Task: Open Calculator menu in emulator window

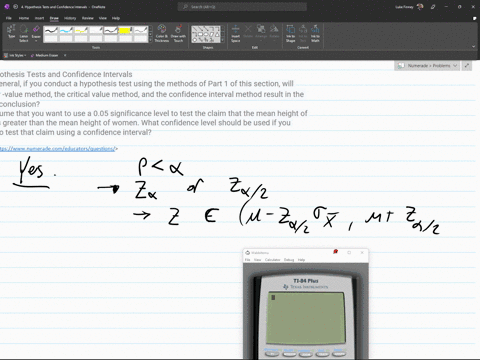Action: (272, 260)
